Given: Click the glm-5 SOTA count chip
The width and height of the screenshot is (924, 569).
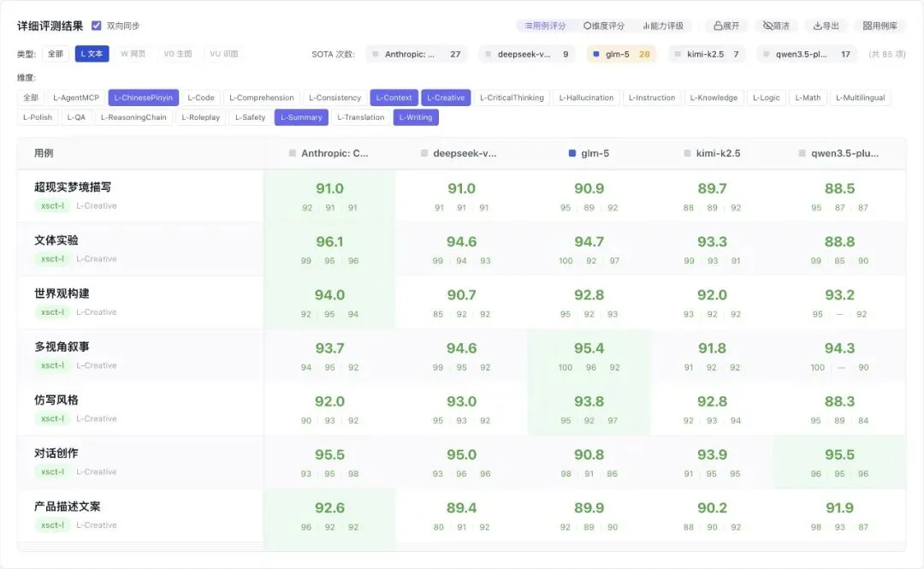Looking at the screenshot, I should [x=621, y=54].
